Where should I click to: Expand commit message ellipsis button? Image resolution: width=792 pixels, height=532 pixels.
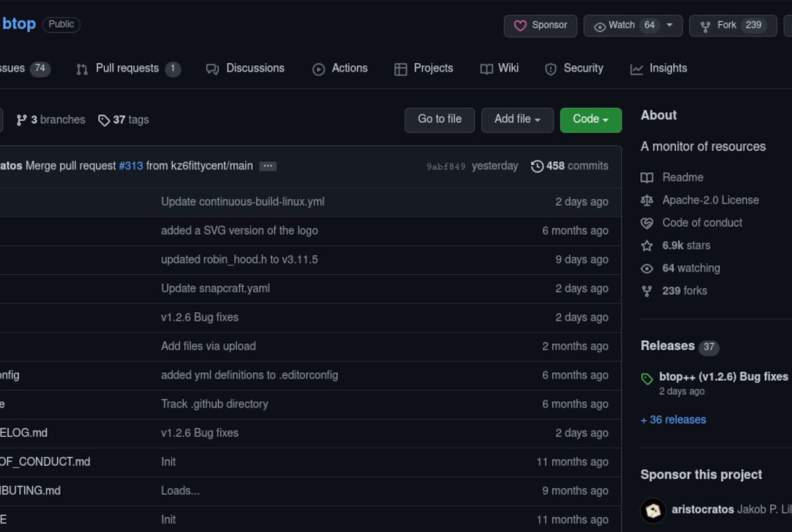(x=267, y=166)
